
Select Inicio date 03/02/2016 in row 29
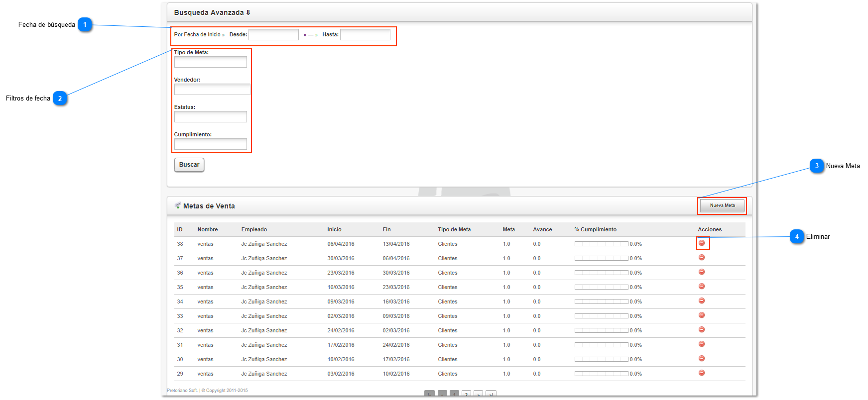click(x=341, y=374)
